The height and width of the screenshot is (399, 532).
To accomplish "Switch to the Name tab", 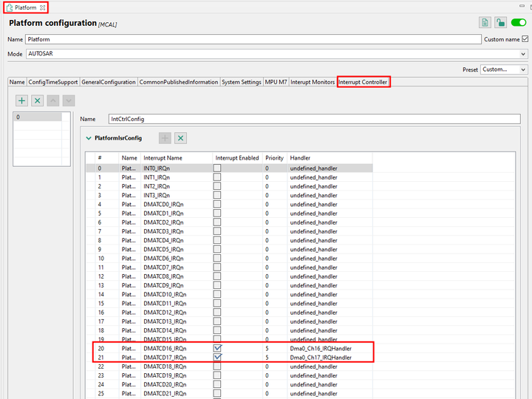I will [x=17, y=82].
